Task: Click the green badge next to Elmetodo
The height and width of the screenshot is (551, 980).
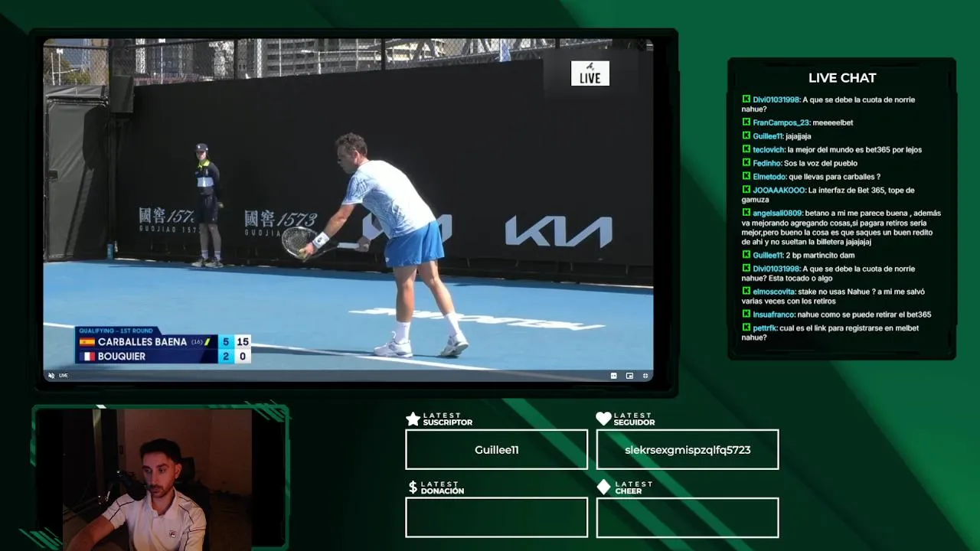Action: coord(746,176)
